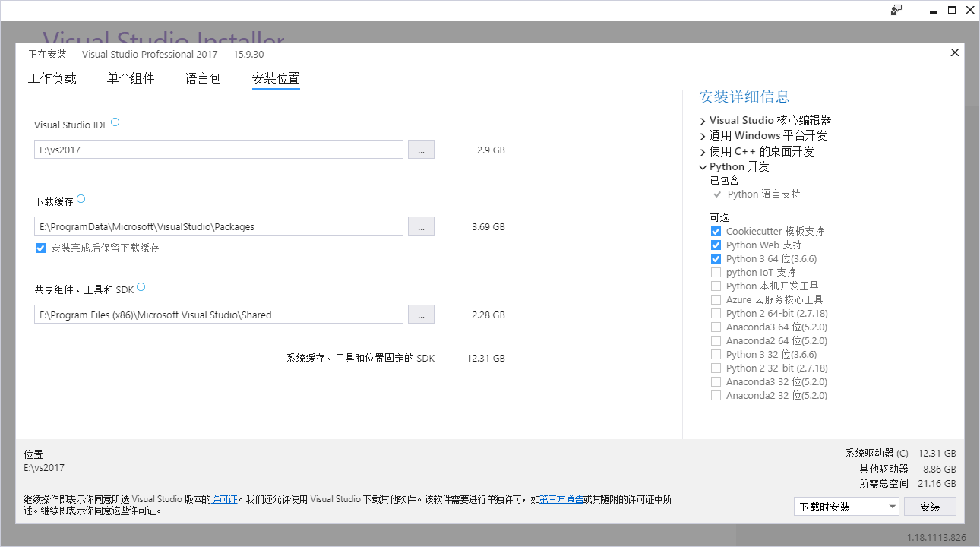Click the 安装 button

(930, 507)
